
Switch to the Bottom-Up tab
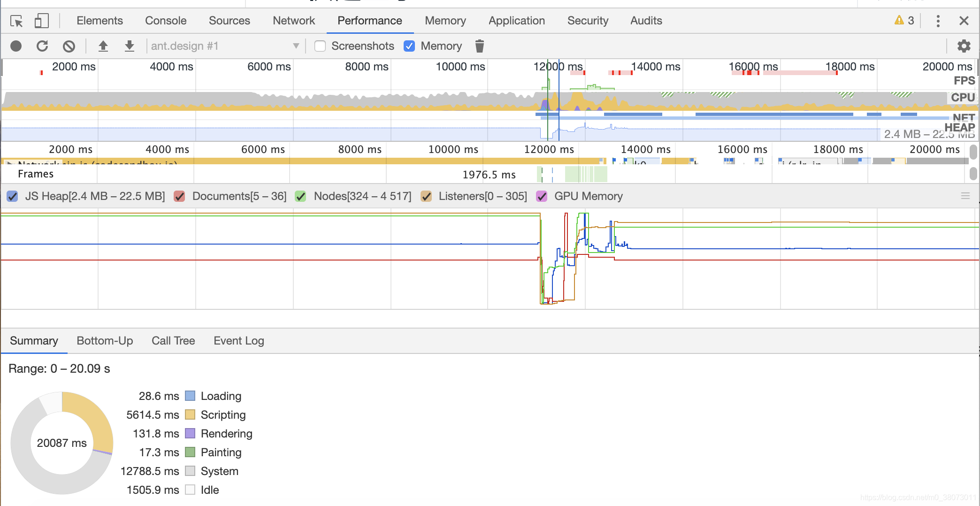[x=105, y=341]
